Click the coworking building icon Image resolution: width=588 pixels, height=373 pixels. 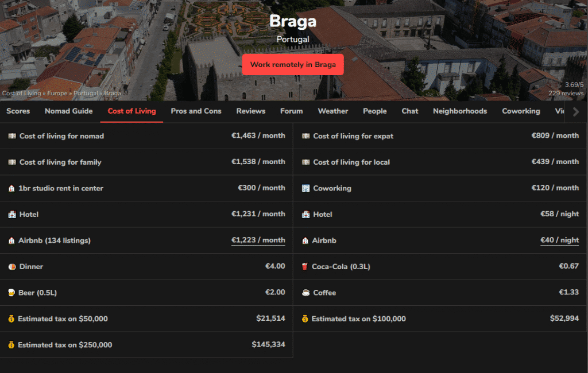pyautogui.click(x=305, y=188)
